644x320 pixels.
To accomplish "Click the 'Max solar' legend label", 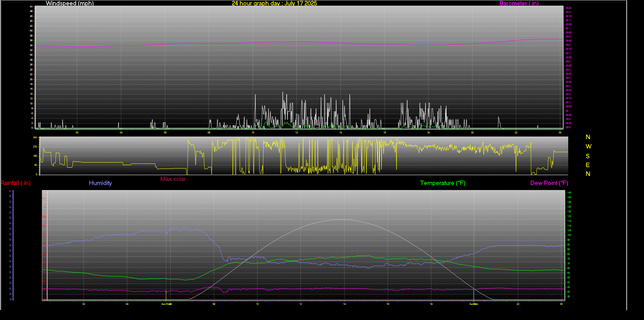I will tap(173, 179).
